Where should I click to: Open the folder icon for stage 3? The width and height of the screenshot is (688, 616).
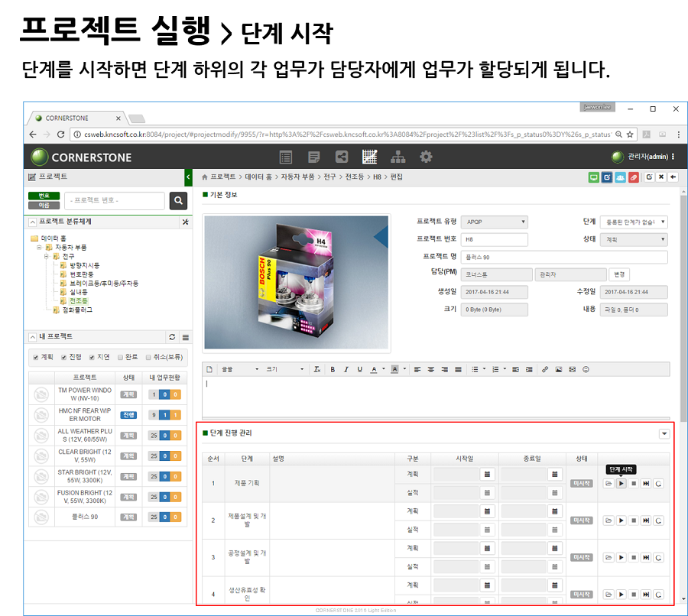[x=608, y=557]
